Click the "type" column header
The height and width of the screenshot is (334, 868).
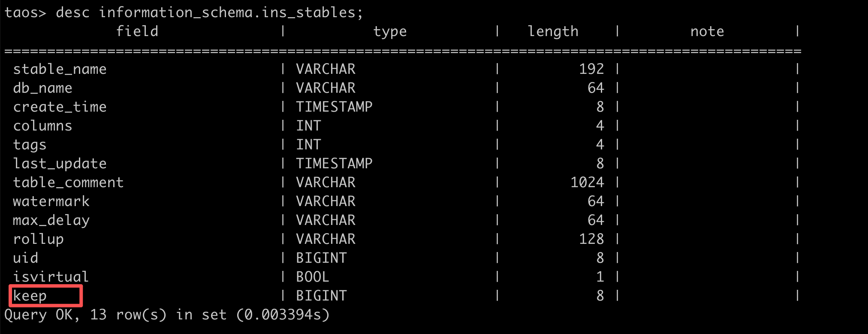coord(390,31)
